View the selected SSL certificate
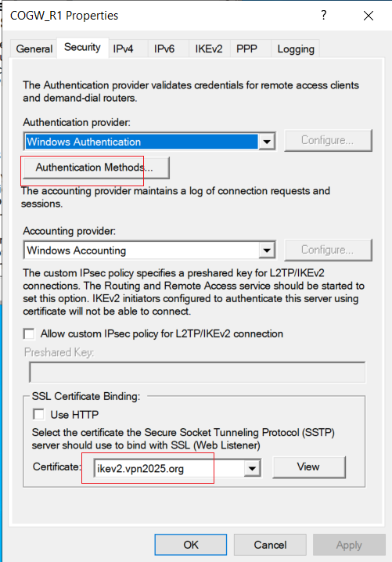392x562 pixels. 308,467
